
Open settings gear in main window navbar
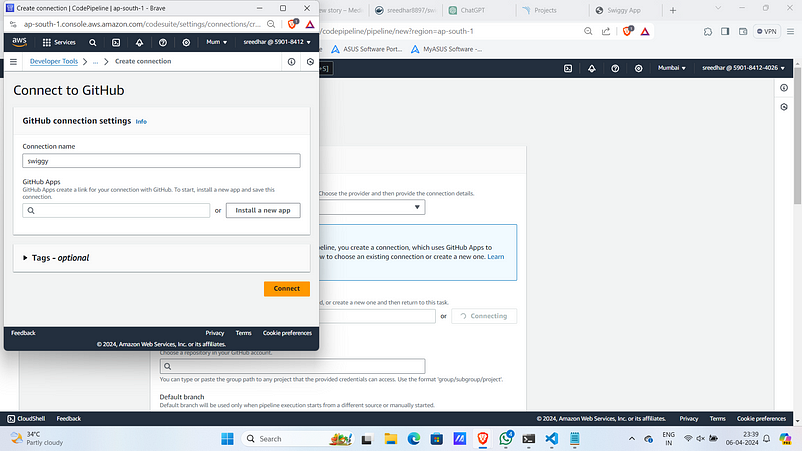point(638,68)
